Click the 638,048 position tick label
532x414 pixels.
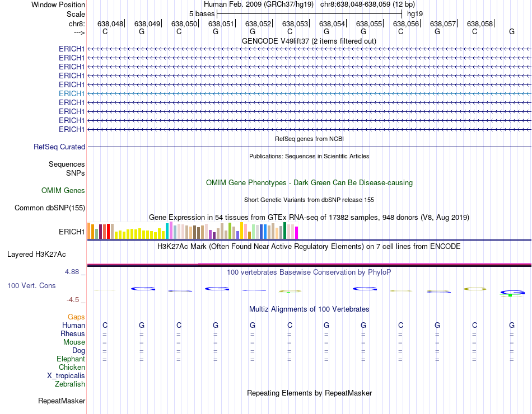[x=110, y=23]
